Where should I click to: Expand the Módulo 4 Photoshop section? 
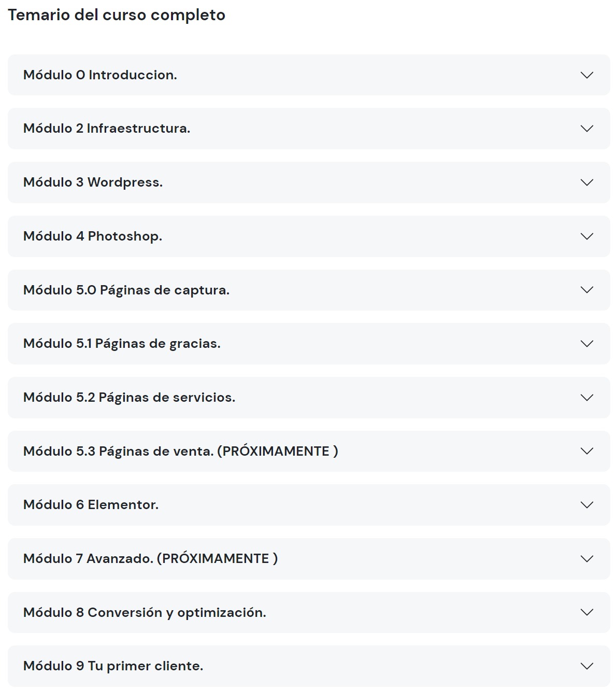[x=308, y=236]
